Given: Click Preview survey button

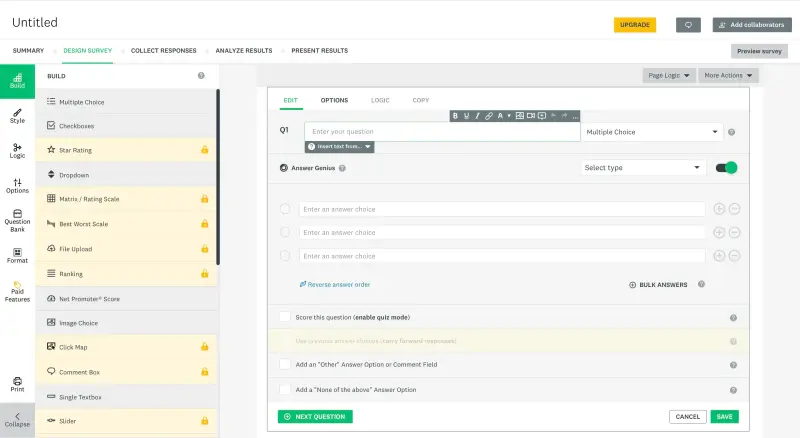Looking at the screenshot, I should click(x=759, y=51).
